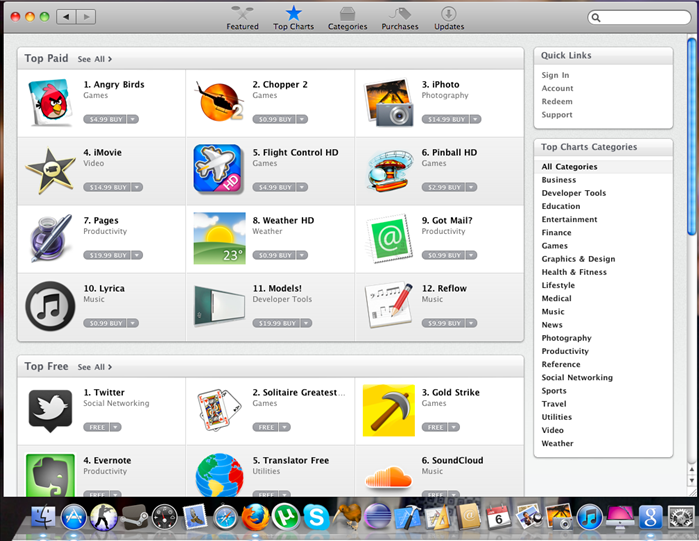Open the Models! app icon

tap(220, 306)
